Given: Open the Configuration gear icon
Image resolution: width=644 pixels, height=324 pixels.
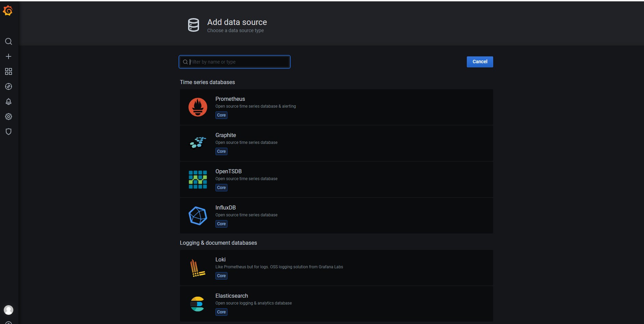Looking at the screenshot, I should (9, 117).
